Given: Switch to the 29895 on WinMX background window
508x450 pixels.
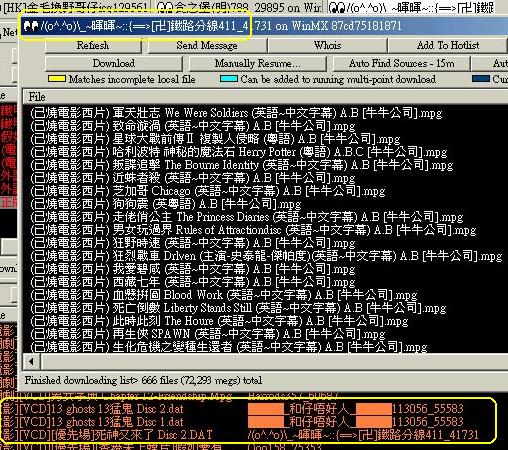Looking at the screenshot, I should coord(239,7).
